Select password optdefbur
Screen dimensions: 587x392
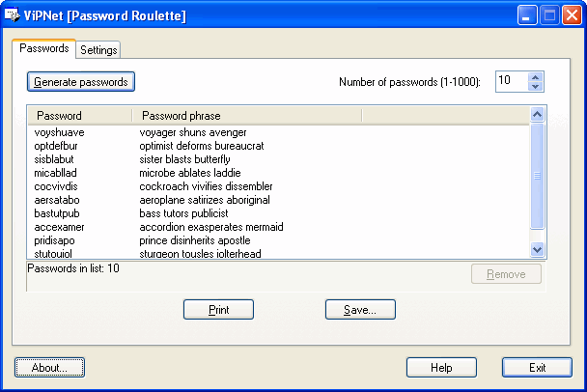pyautogui.click(x=56, y=146)
